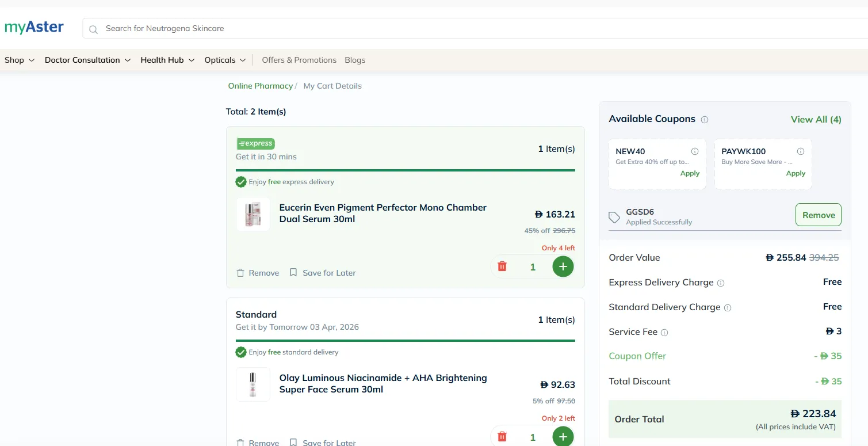Click bookmark icon to save Eucerin serum
This screenshot has width=868, height=446.
[x=293, y=272]
